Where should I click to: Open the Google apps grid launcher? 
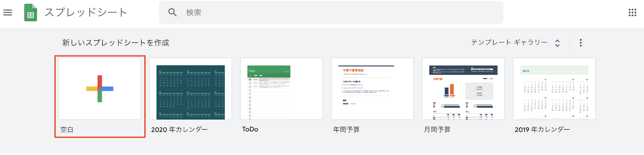point(632,13)
